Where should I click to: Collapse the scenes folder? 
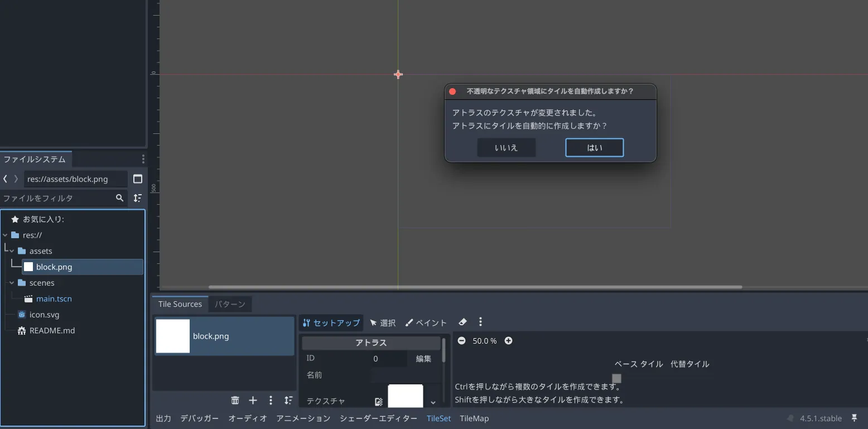12,283
